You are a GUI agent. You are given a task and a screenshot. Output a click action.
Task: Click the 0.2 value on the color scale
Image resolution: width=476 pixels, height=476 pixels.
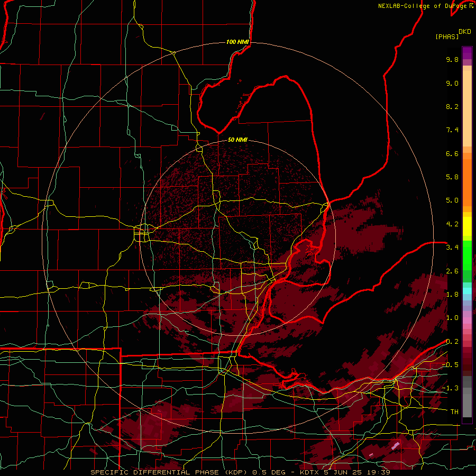(x=452, y=342)
